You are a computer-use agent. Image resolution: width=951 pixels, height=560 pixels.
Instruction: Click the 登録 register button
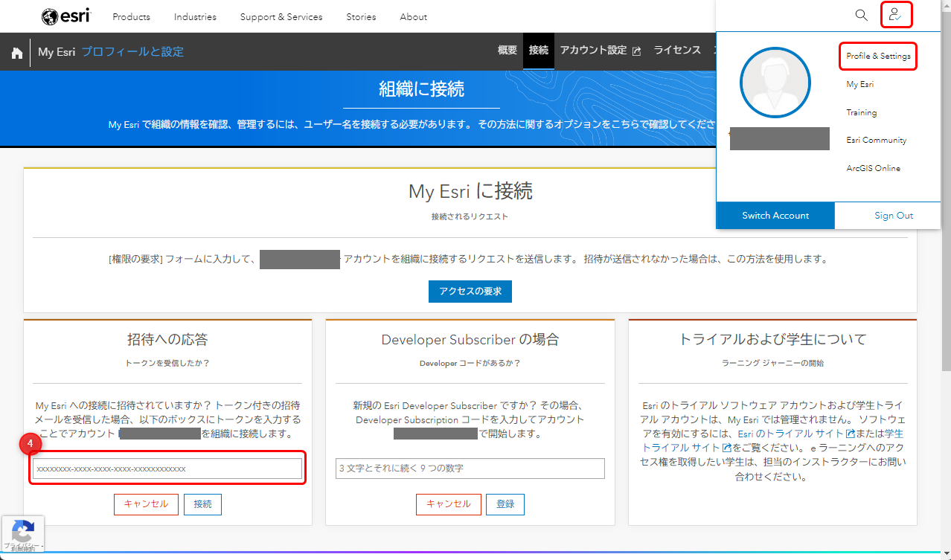click(505, 504)
